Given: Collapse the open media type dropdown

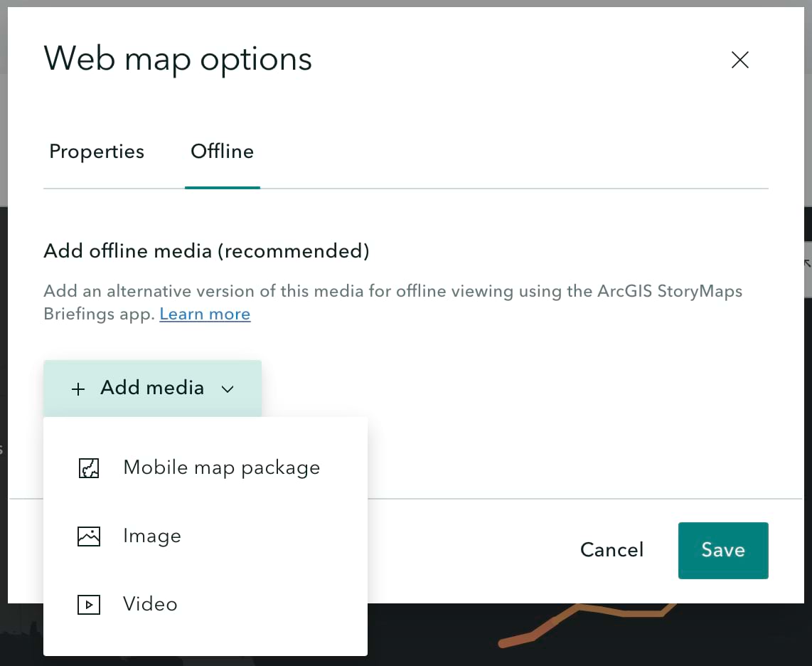Looking at the screenshot, I should pos(228,389).
